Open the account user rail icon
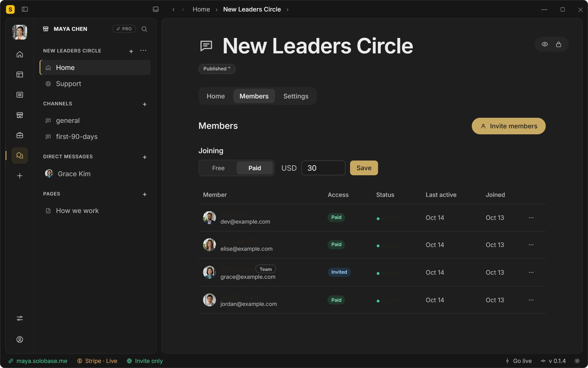This screenshot has width=588, height=368. [20, 340]
